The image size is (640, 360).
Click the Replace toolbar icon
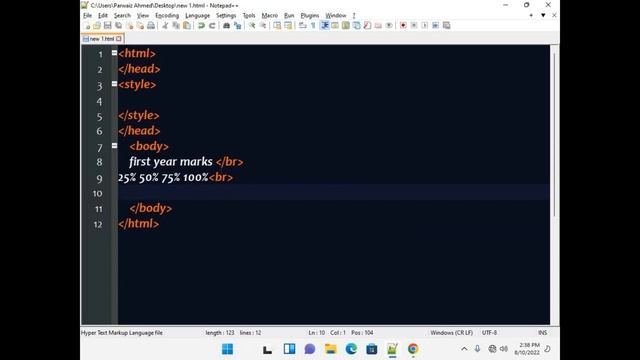click(238, 25)
